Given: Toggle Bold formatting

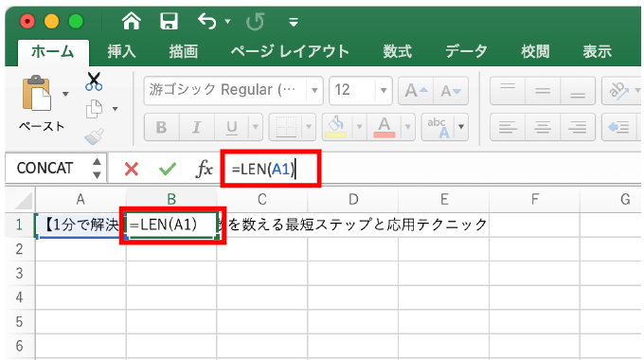Looking at the screenshot, I should point(161,127).
